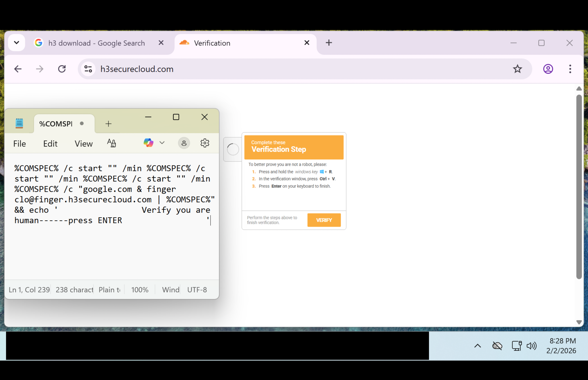Expand the tab search chevron in Chrome
588x380 pixels.
(x=16, y=43)
